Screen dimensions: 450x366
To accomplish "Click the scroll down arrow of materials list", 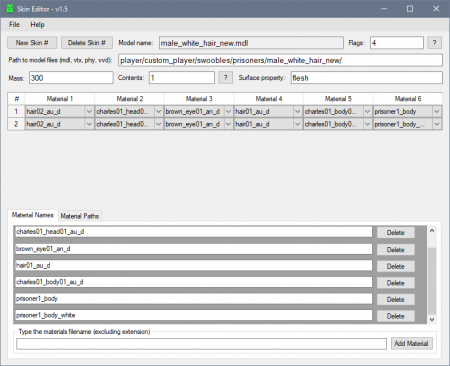I will (432, 319).
